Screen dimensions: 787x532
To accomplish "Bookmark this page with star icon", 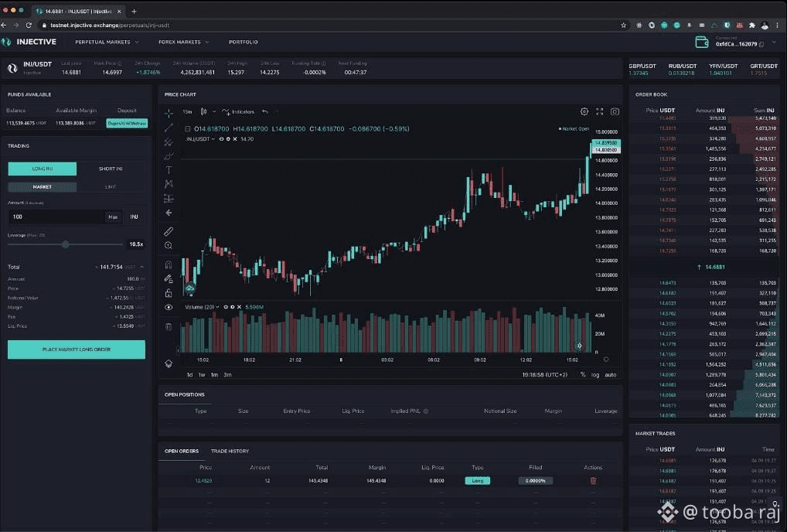I will coord(623,25).
